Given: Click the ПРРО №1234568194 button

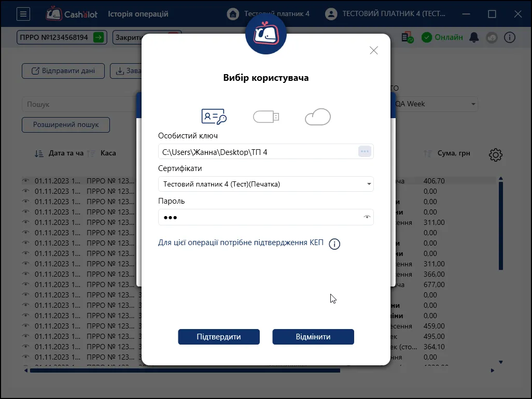Looking at the screenshot, I should click(x=62, y=37).
